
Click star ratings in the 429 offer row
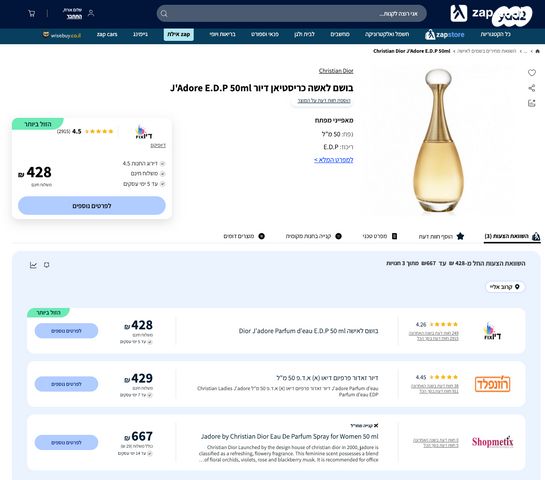[x=444, y=377]
